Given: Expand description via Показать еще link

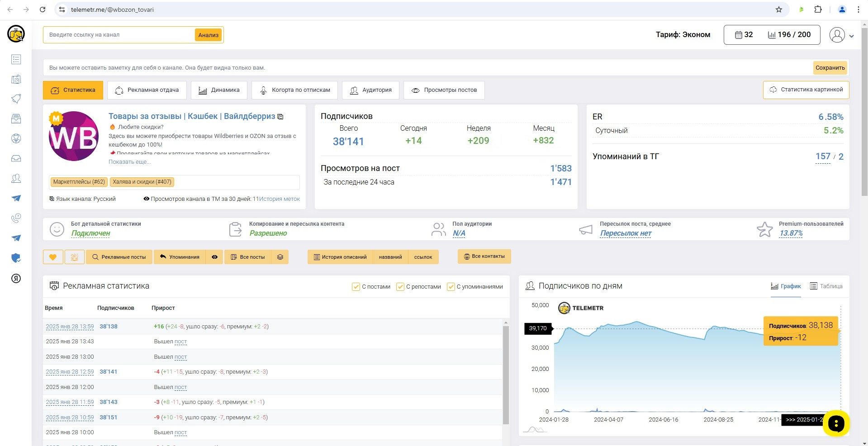Looking at the screenshot, I should click(129, 162).
